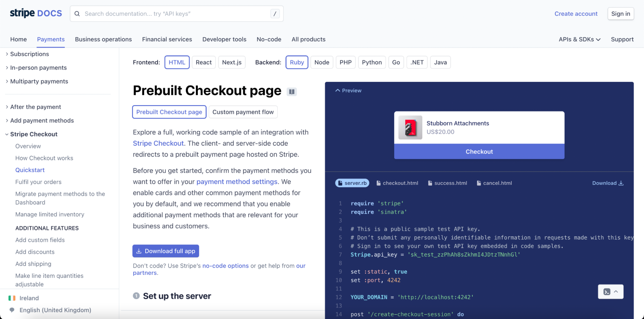This screenshot has height=319, width=644.
Task: Select Ruby as the backend
Action: (297, 62)
